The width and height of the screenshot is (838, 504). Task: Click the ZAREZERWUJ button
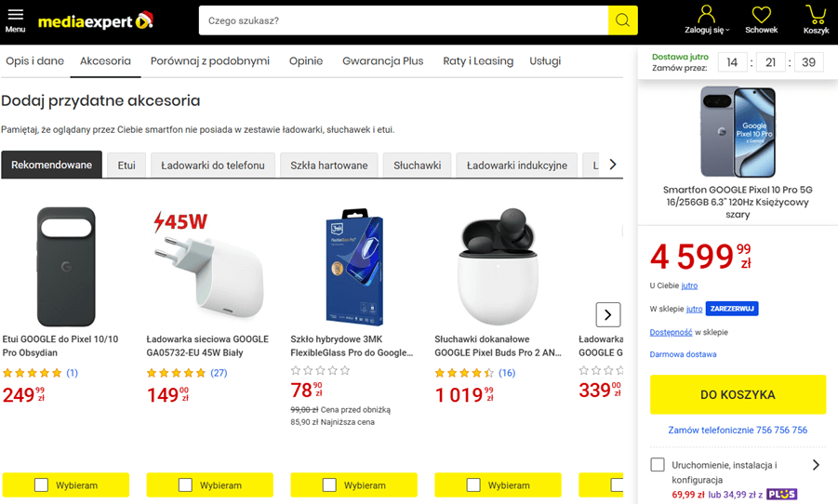tap(731, 309)
